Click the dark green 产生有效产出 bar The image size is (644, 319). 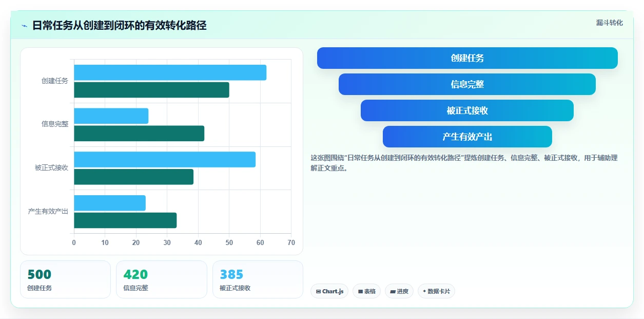point(125,220)
